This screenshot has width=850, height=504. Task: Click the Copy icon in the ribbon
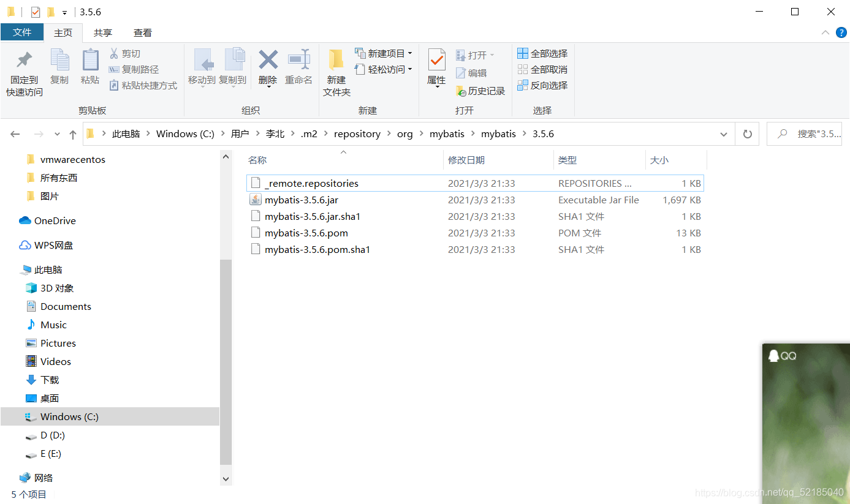(x=59, y=60)
